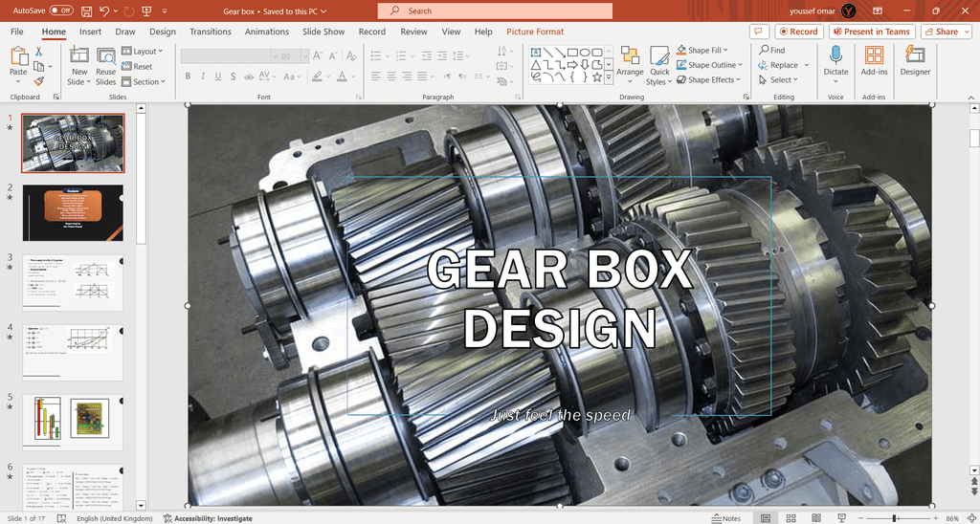Open the Insert tab
This screenshot has height=524, width=980.
point(90,32)
